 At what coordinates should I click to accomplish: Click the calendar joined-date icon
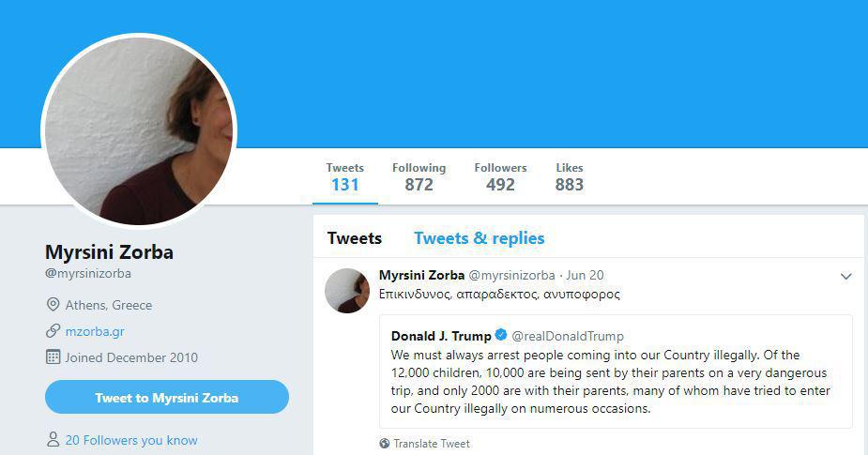pos(53,357)
